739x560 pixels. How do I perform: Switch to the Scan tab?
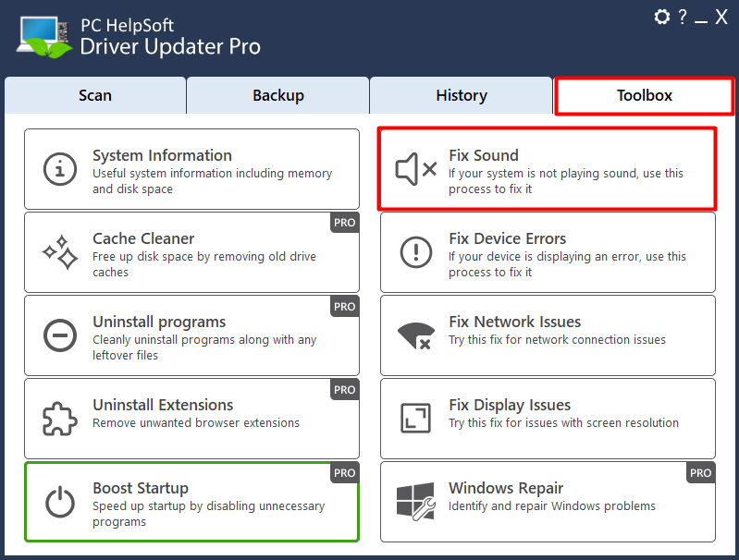pyautogui.click(x=95, y=95)
